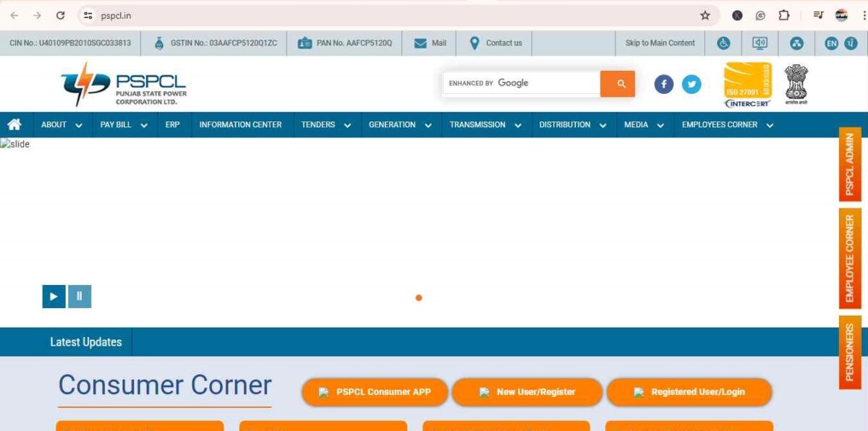
Task: Click the New User/Register button
Action: [527, 392]
